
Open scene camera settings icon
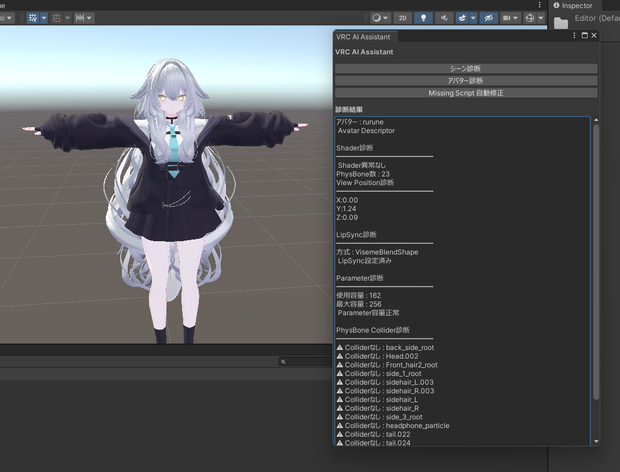tap(507, 18)
